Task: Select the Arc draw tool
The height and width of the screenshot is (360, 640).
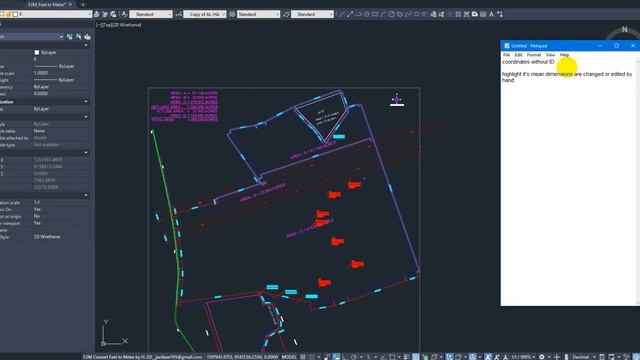Action: pyautogui.click(x=383, y=14)
